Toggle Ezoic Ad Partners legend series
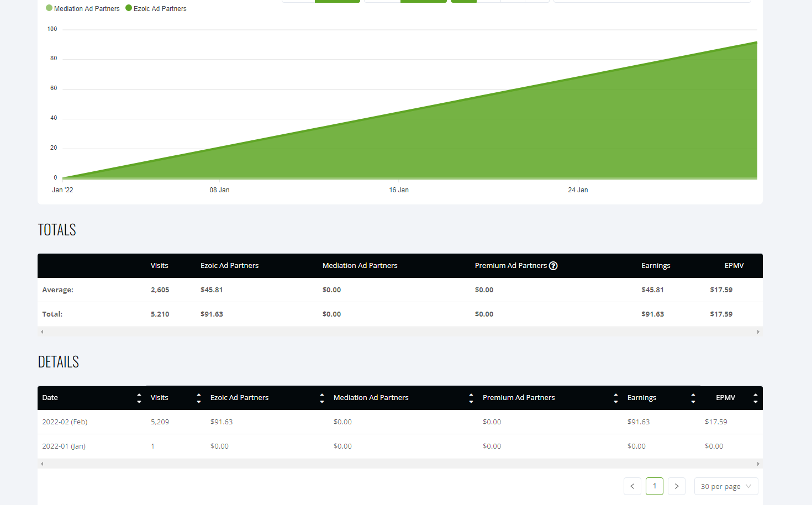 point(156,9)
